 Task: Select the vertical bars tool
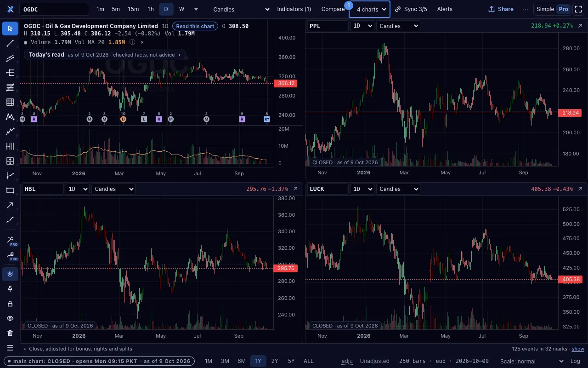(x=10, y=146)
